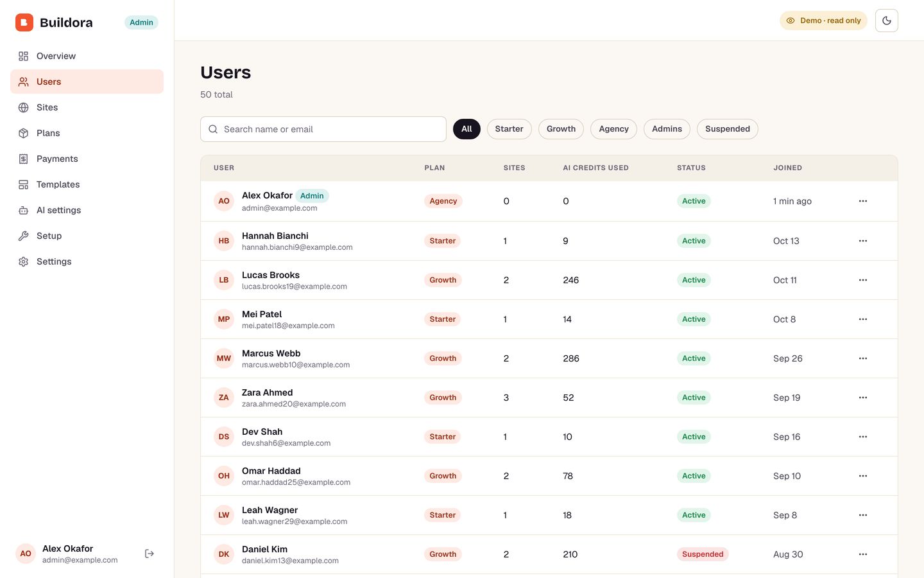
Task: Click the DK avatar for Daniel Kim
Action: coord(224,554)
